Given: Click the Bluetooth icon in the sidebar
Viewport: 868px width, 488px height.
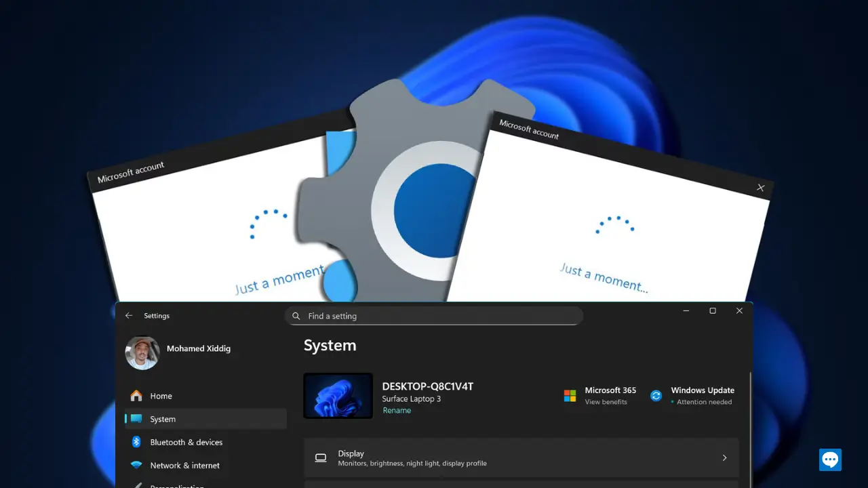Looking at the screenshot, I should 136,442.
